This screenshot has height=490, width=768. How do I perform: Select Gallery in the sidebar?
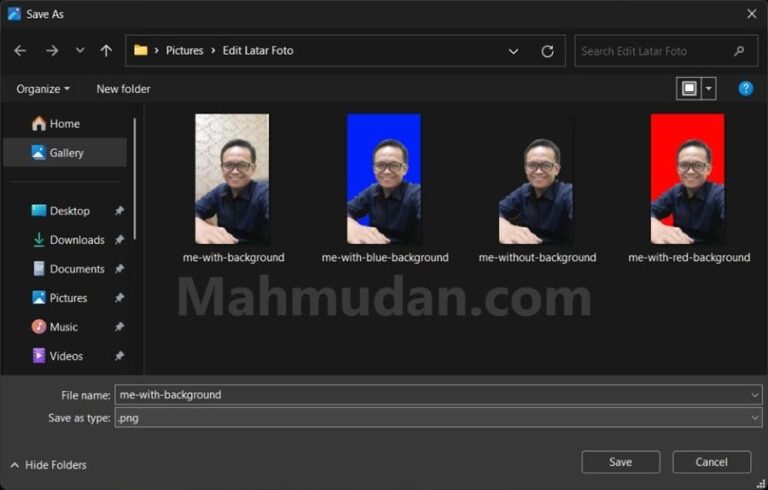click(x=66, y=153)
